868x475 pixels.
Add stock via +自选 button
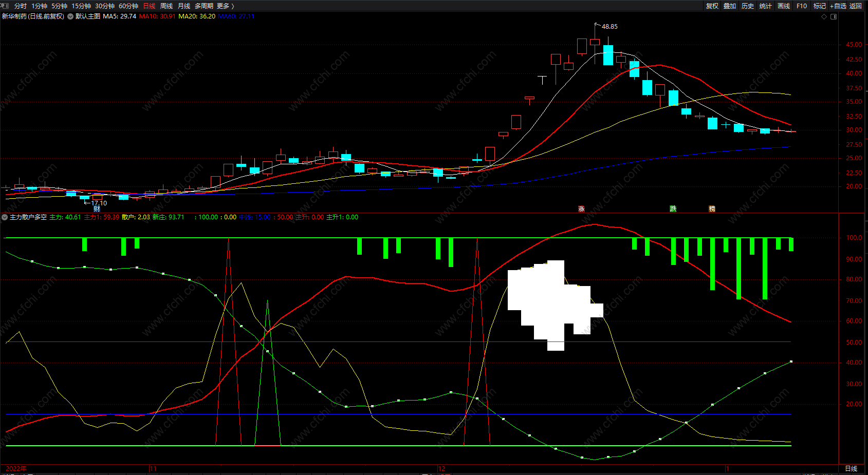tap(838, 6)
